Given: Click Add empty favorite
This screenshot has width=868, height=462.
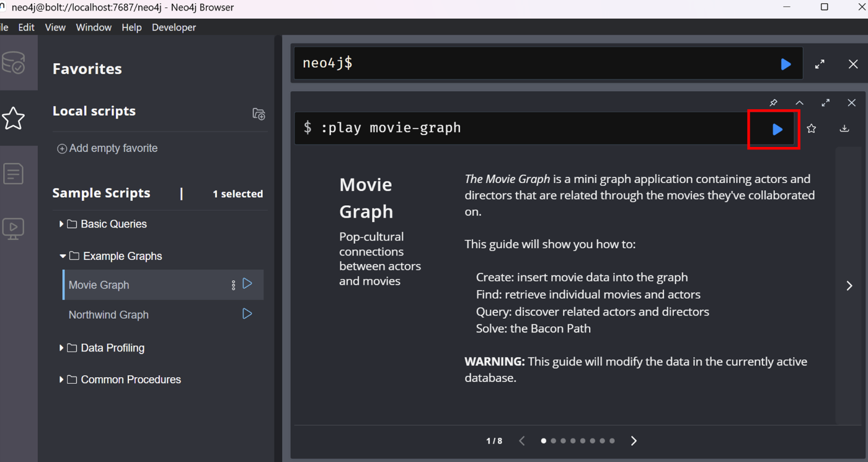Looking at the screenshot, I should point(107,148).
